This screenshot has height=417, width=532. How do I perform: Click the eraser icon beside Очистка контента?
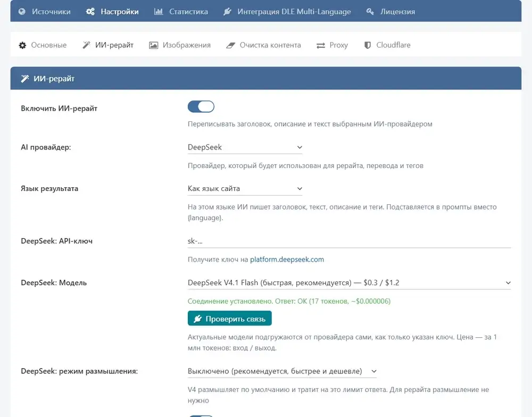231,45
